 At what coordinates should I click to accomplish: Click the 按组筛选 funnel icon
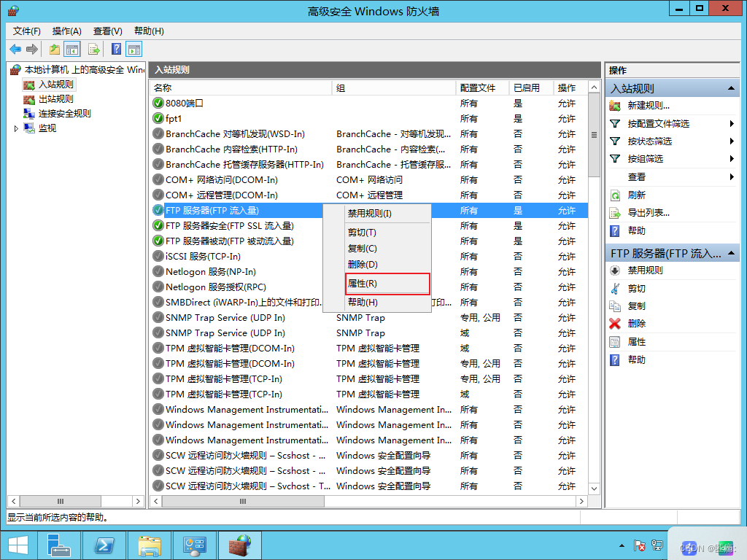click(615, 159)
